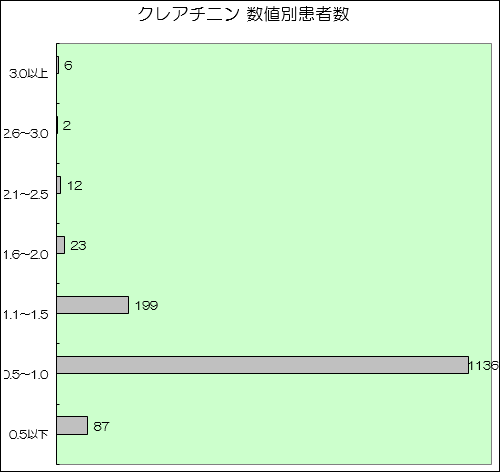Click the 2.1~2.5 axis label
Screen dimensions: 500x472
click(x=26, y=194)
